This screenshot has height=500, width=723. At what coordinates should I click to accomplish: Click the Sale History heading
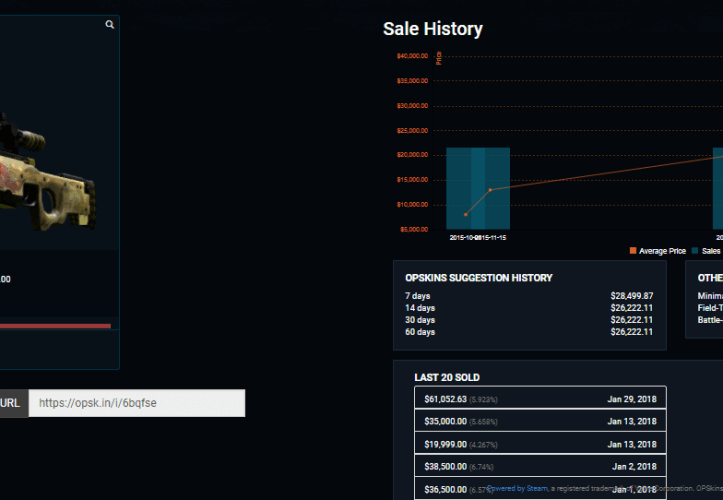[x=432, y=29]
